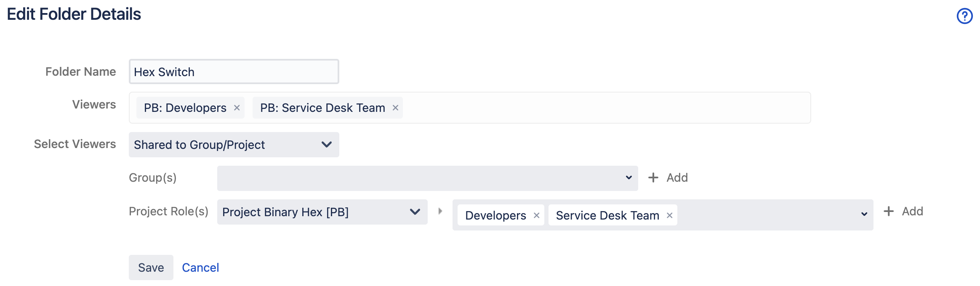
Task: Select the PB: Service Desk Team tag
Action: click(x=322, y=108)
